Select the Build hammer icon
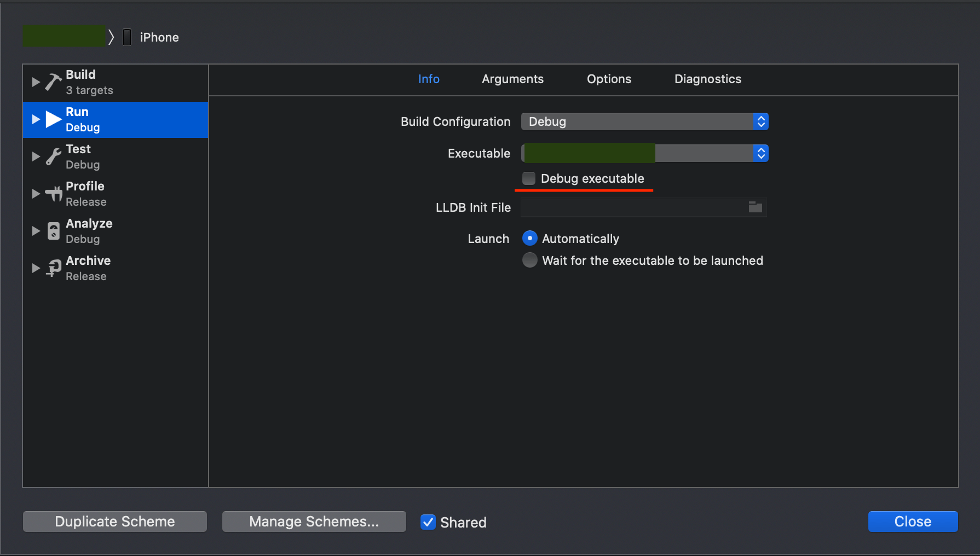 (53, 82)
